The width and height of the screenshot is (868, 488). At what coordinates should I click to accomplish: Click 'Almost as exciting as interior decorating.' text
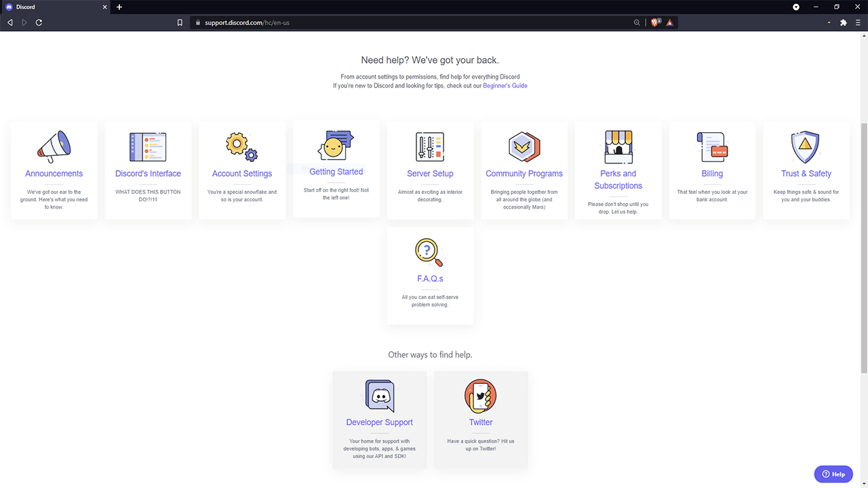point(430,196)
